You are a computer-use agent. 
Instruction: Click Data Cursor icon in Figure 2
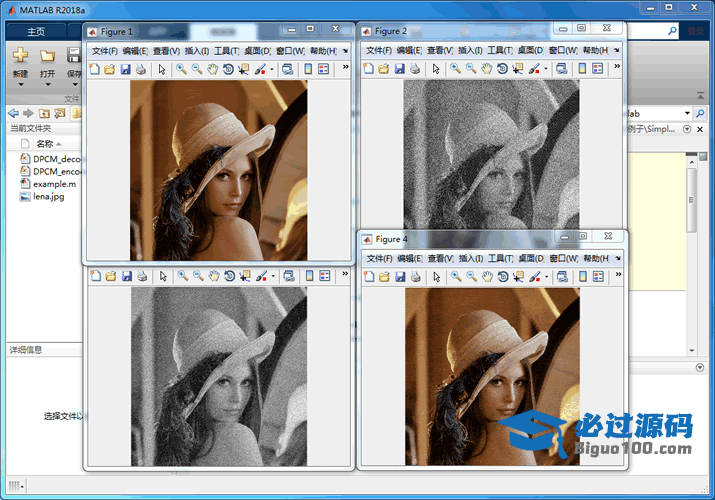(x=518, y=68)
